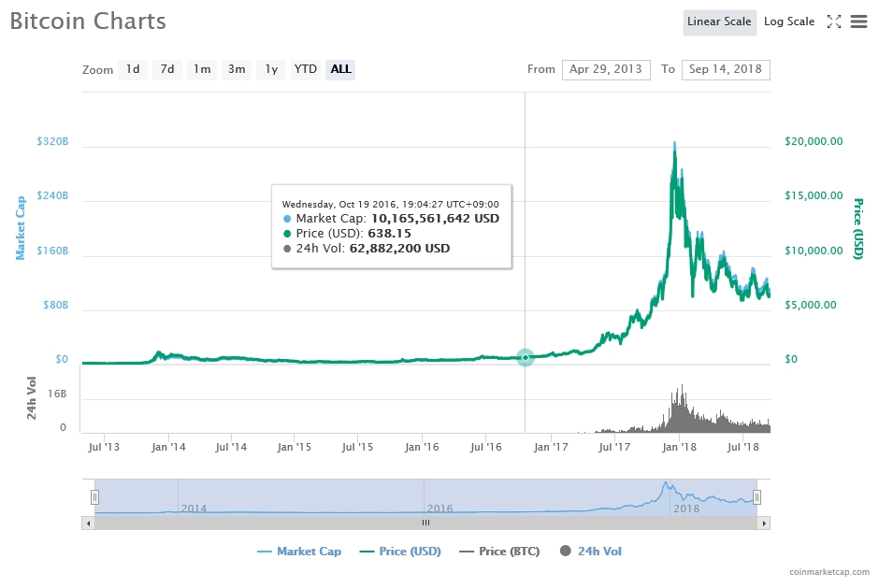Open the chart hamburger menu

pyautogui.click(x=858, y=22)
